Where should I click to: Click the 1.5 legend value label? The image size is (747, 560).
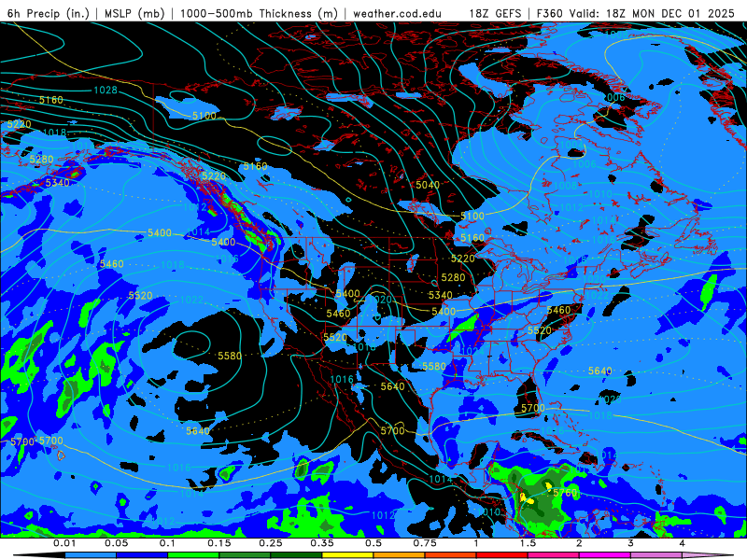pyautogui.click(x=528, y=543)
